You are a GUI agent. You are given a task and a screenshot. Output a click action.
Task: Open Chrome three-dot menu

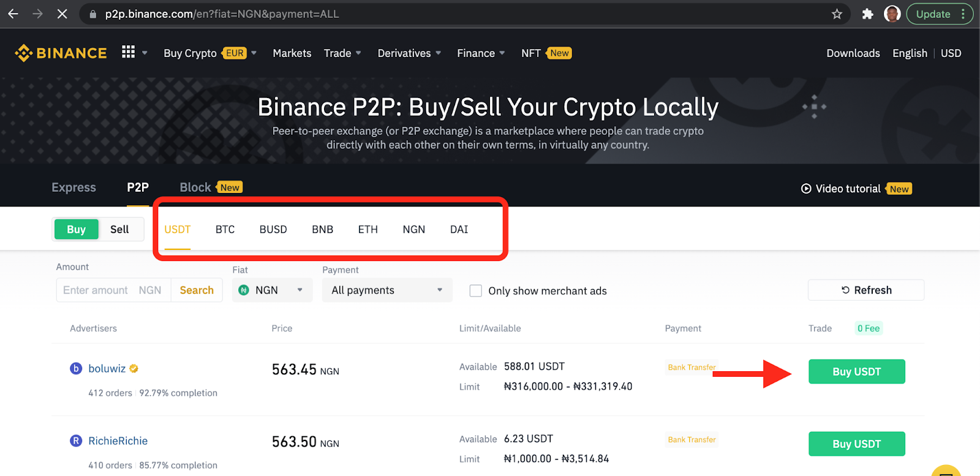pyautogui.click(x=964, y=13)
